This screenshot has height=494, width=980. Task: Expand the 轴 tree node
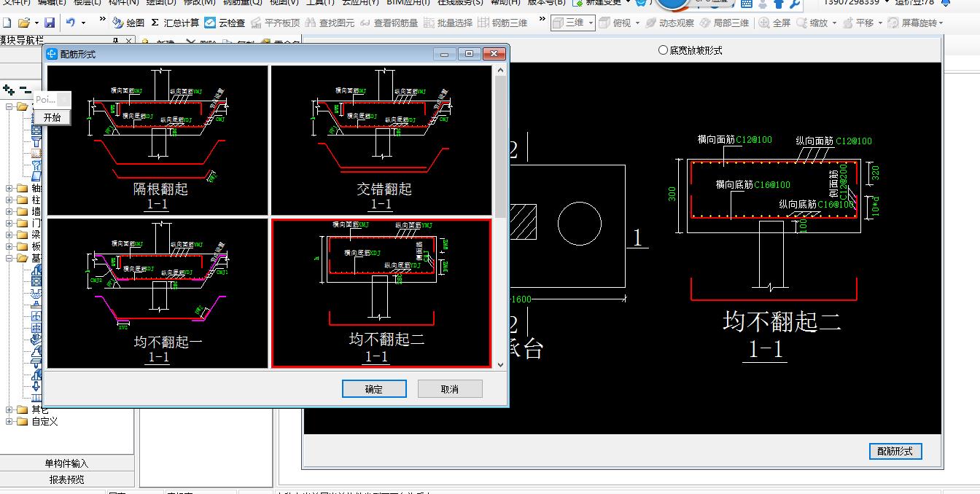point(9,189)
